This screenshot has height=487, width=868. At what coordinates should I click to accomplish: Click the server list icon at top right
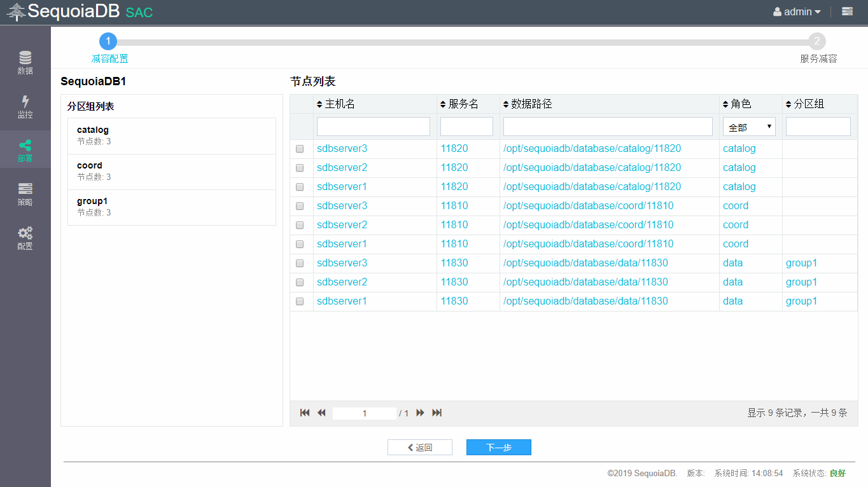pyautogui.click(x=847, y=11)
